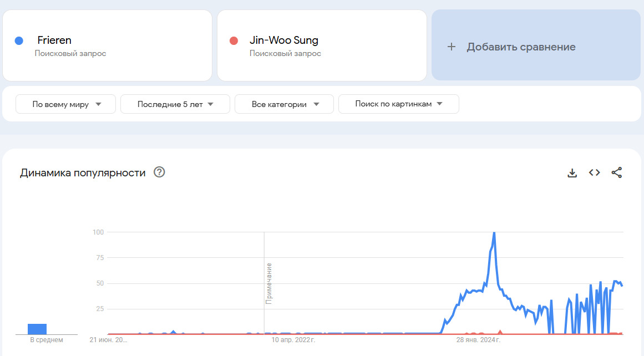Open the По всему миру region dropdown
The width and height of the screenshot is (644, 356).
(x=66, y=104)
